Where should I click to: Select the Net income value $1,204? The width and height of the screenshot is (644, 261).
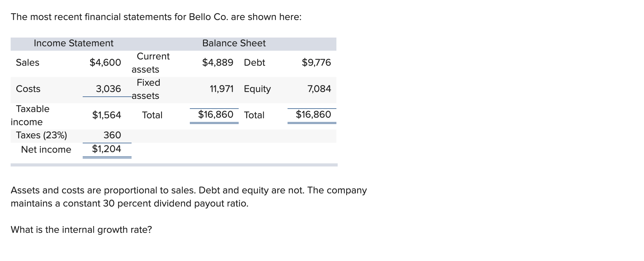106,149
